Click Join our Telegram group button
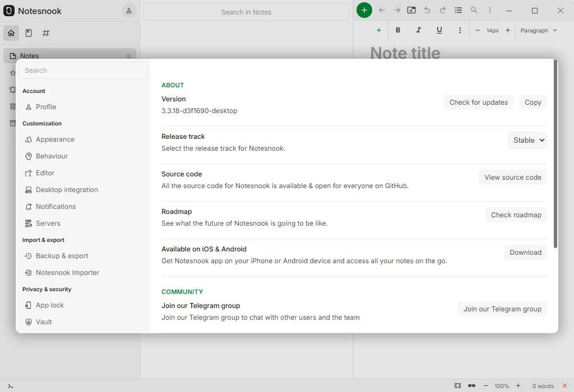574x392 pixels. tap(502, 309)
